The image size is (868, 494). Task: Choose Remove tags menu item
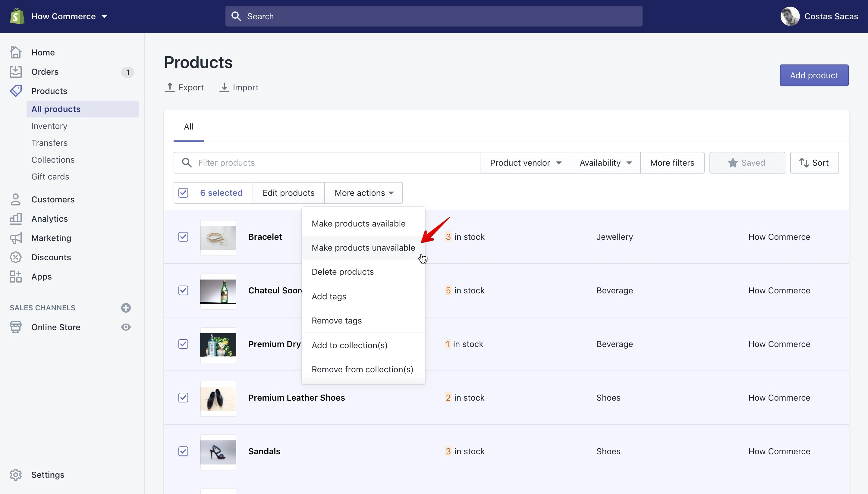[x=363, y=320]
